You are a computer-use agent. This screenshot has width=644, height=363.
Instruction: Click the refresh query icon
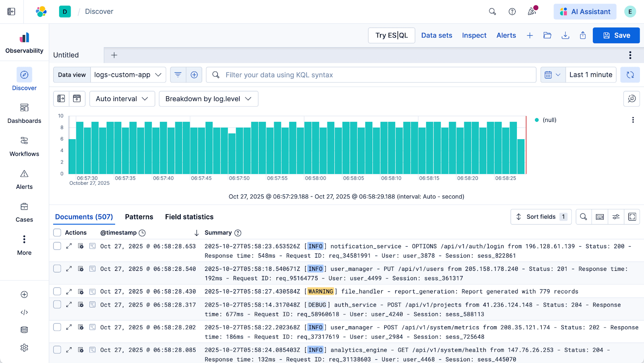[x=630, y=75]
